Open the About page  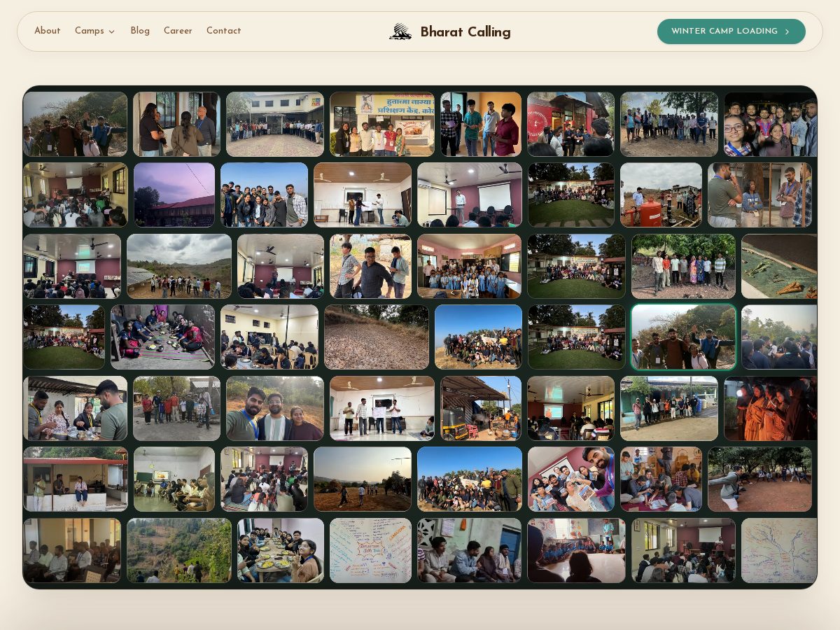click(x=48, y=31)
